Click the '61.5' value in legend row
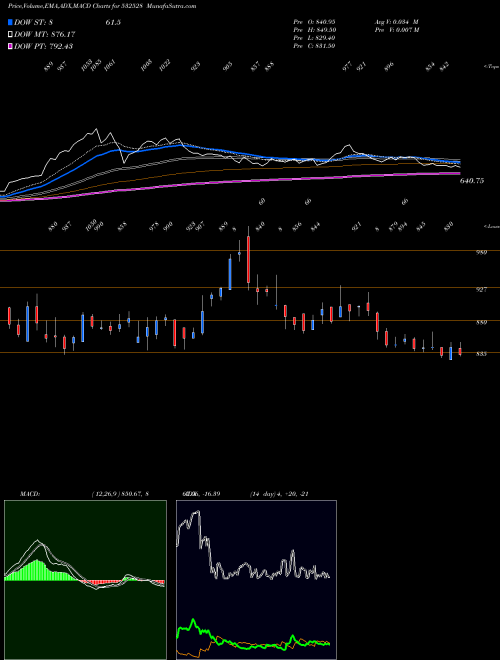 tap(113, 22)
